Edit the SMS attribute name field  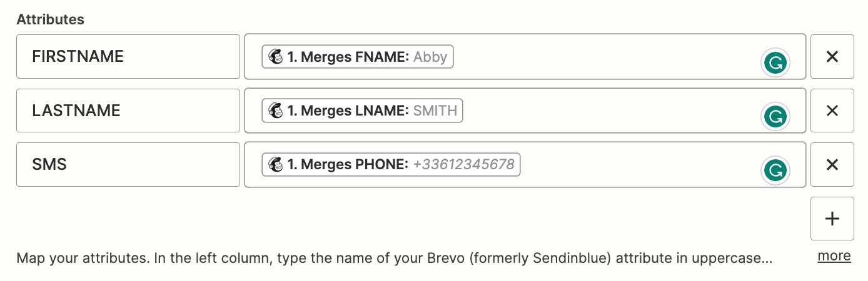(x=128, y=164)
